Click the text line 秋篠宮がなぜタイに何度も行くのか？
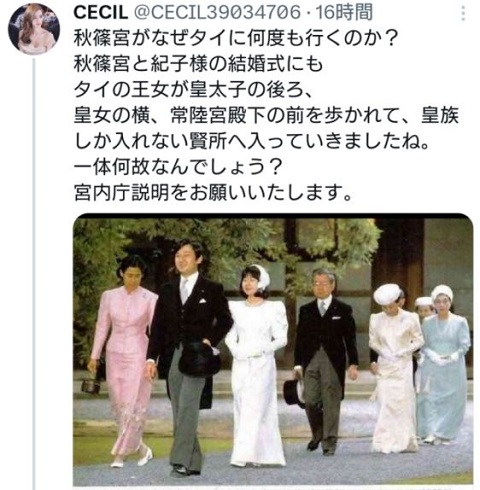The width and height of the screenshot is (480, 490). tap(236, 39)
